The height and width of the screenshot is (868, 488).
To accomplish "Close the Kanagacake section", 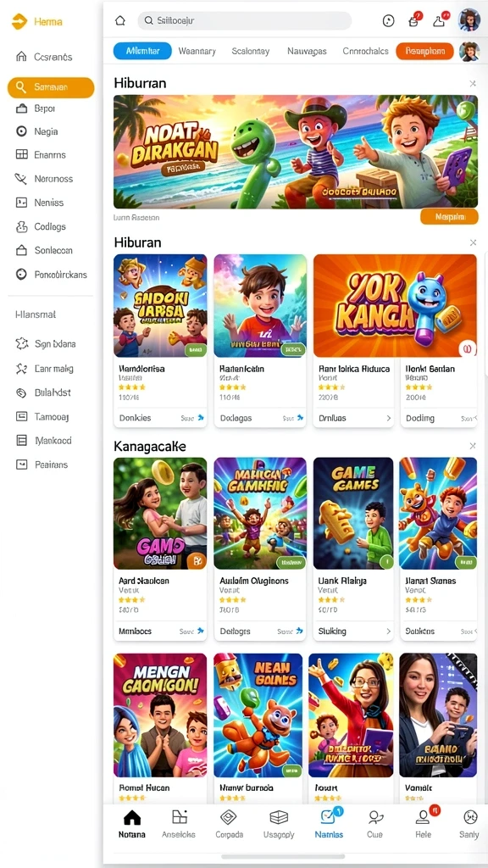I will click(x=473, y=446).
